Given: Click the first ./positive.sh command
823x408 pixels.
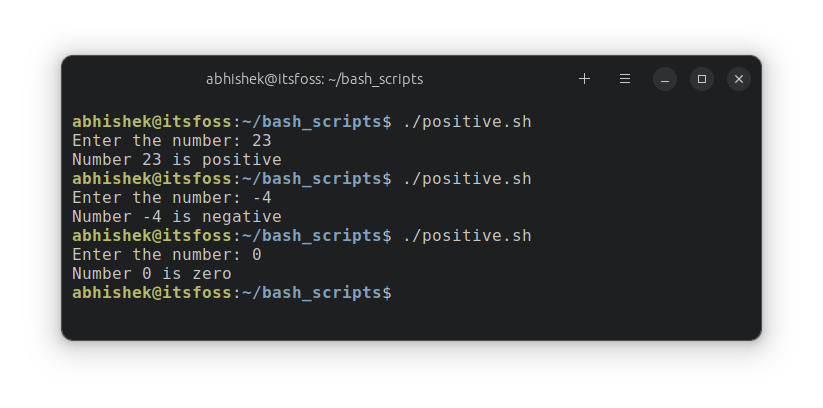Looking at the screenshot, I should point(466,122).
